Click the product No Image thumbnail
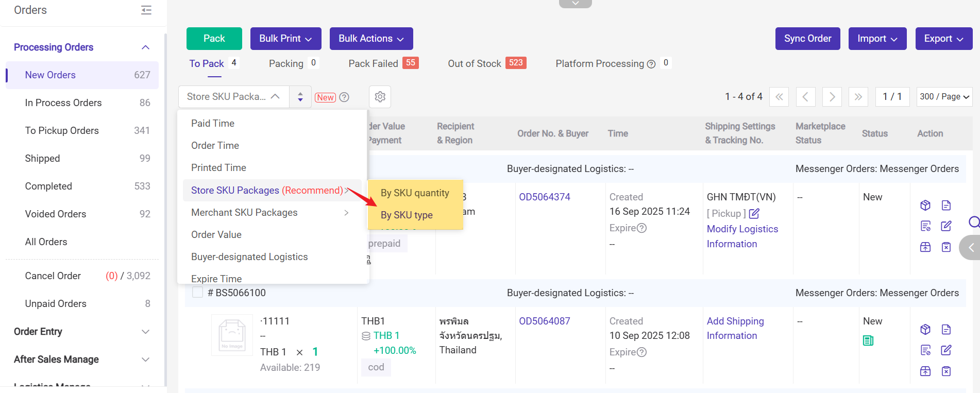This screenshot has height=393, width=980. tap(232, 335)
